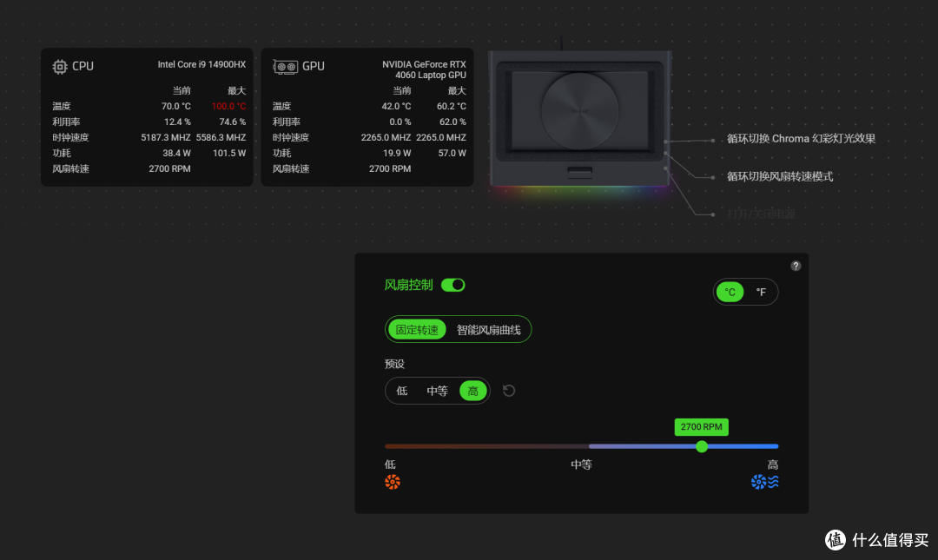
Task: Click GPU max power 57.0 W
Action: click(x=452, y=153)
